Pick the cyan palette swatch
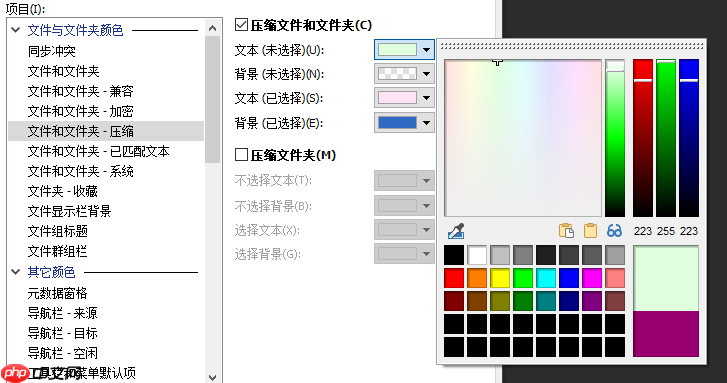Viewport: 727px width, 383px height. [546, 278]
